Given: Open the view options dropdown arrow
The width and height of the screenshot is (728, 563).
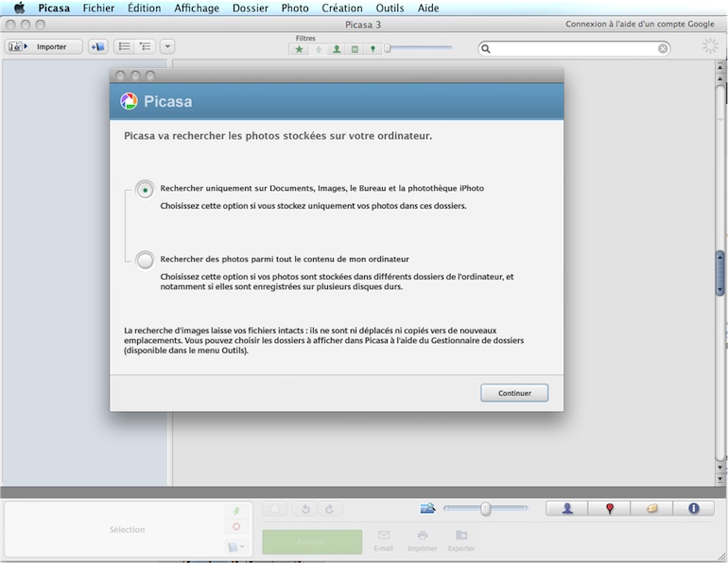Looking at the screenshot, I should 167,46.
